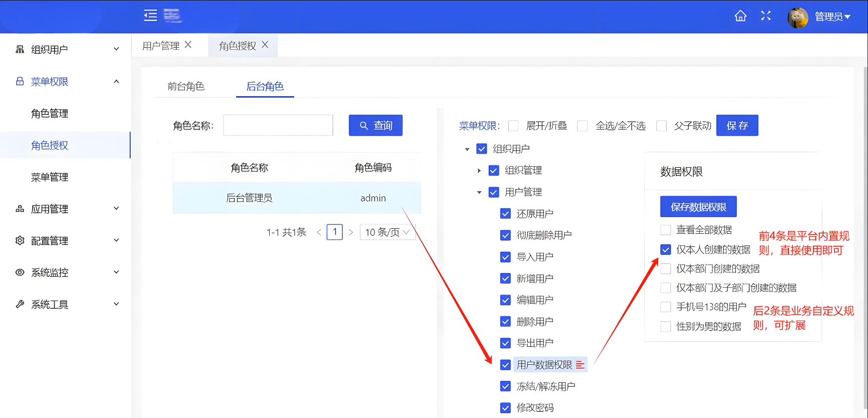Open the 管理员 user dropdown

coord(832,17)
